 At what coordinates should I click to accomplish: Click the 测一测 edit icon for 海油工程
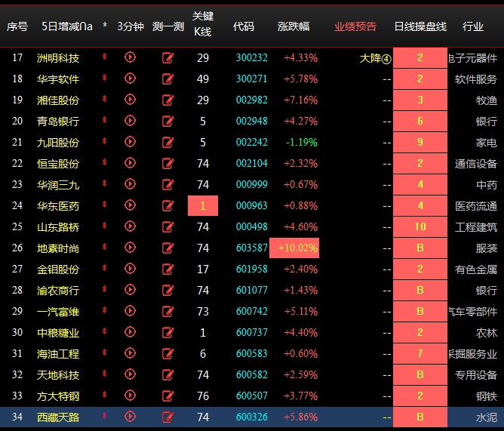167,354
